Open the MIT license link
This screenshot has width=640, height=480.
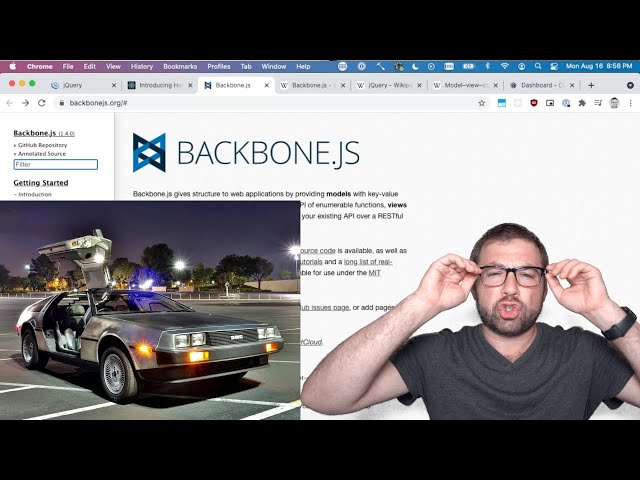[374, 273]
